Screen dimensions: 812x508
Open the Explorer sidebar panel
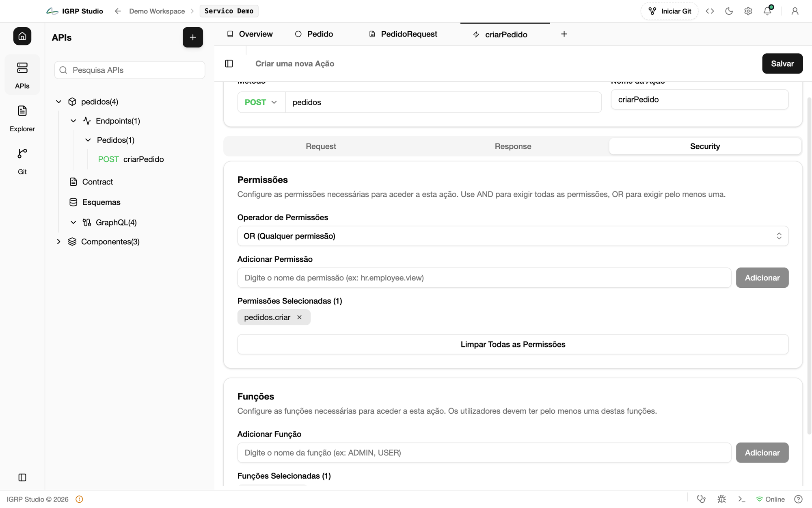(22, 118)
